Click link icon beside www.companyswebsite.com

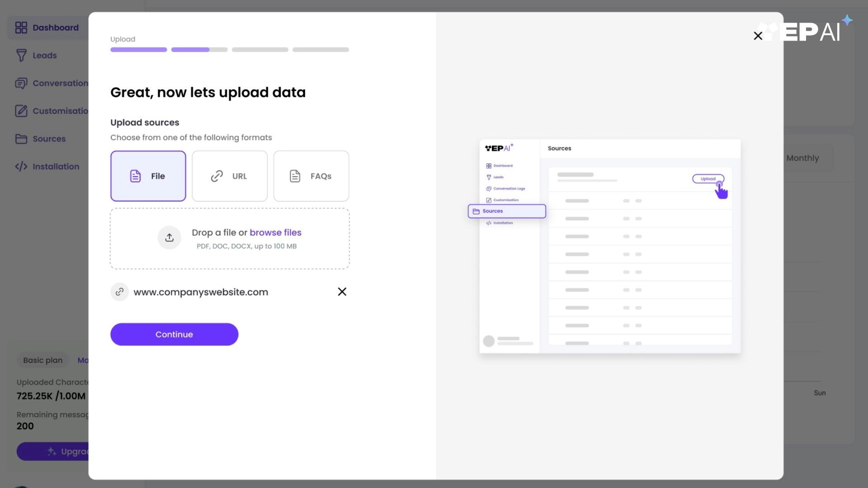pos(119,292)
